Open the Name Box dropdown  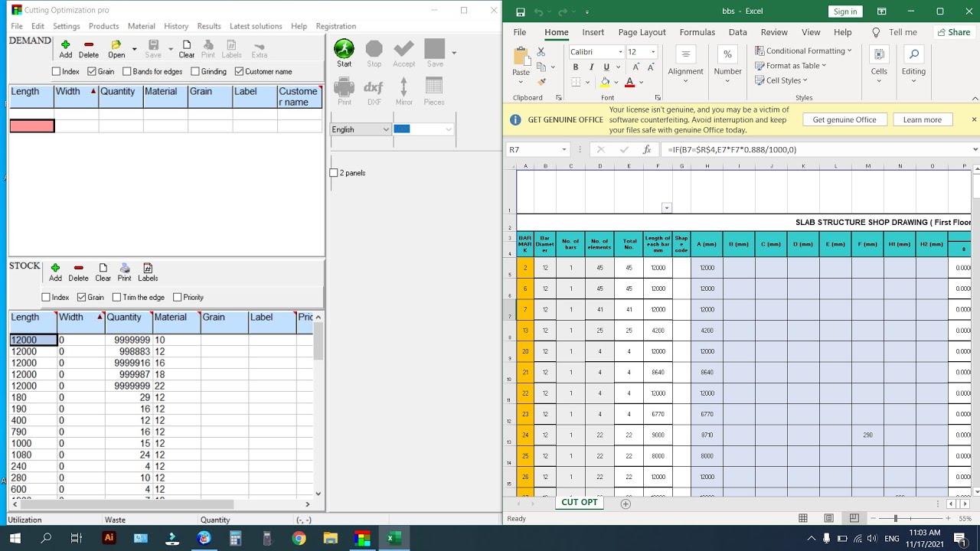coord(564,150)
